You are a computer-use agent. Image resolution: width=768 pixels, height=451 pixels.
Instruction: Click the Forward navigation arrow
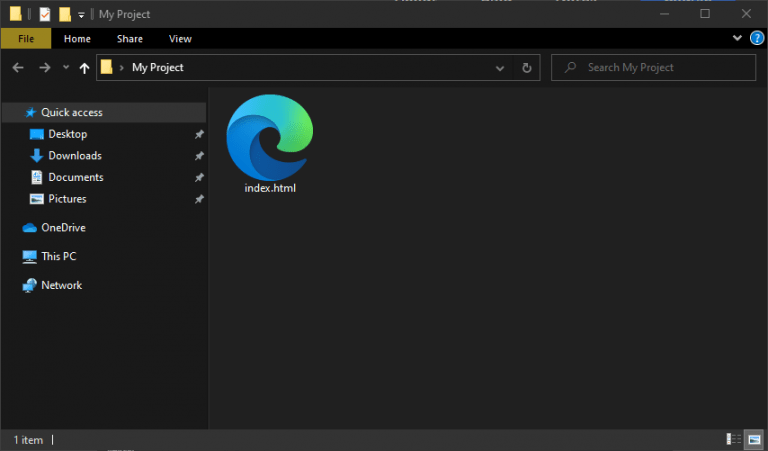pyautogui.click(x=44, y=67)
